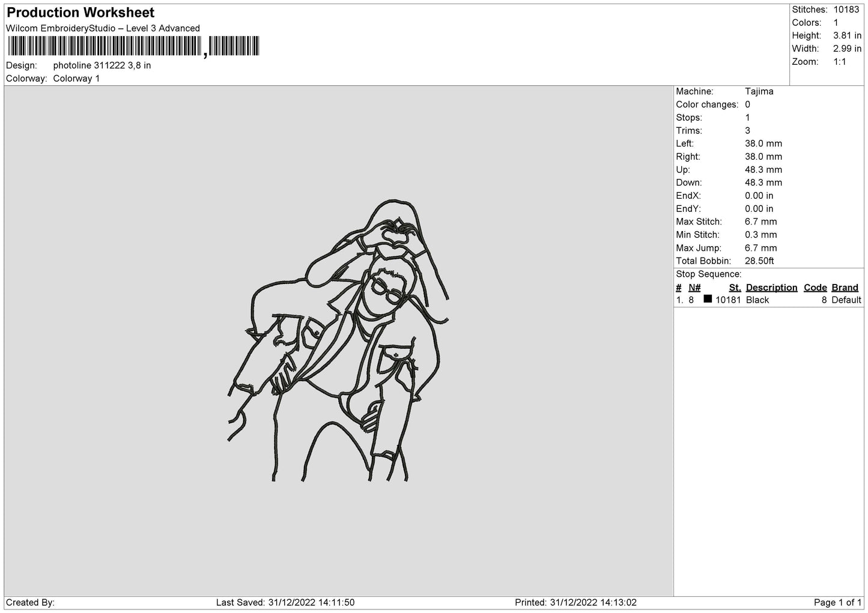
Task: Click the barcode under the title
Action: (x=133, y=46)
